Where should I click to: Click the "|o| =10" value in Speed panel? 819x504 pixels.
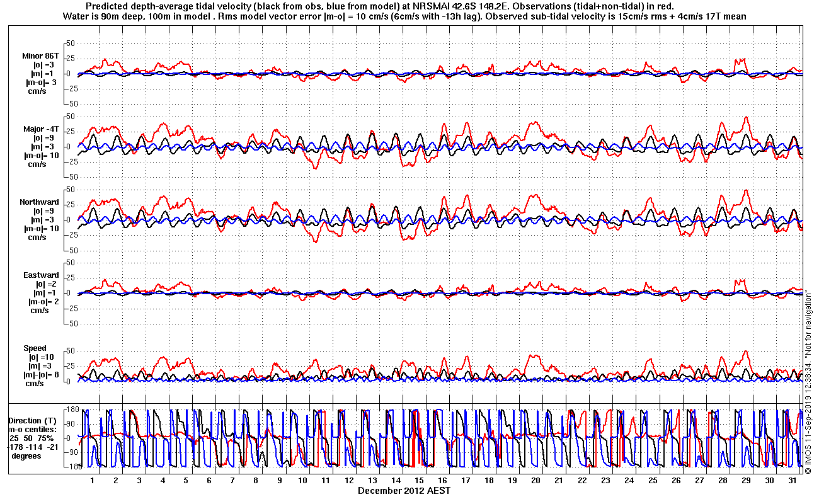[x=42, y=357]
